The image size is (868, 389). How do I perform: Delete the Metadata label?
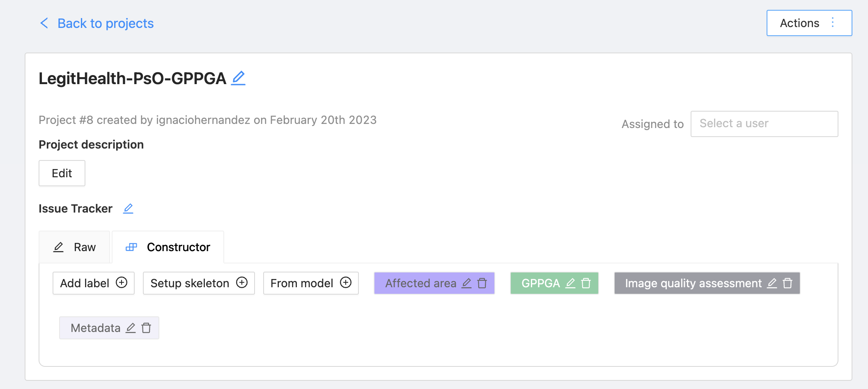click(146, 328)
